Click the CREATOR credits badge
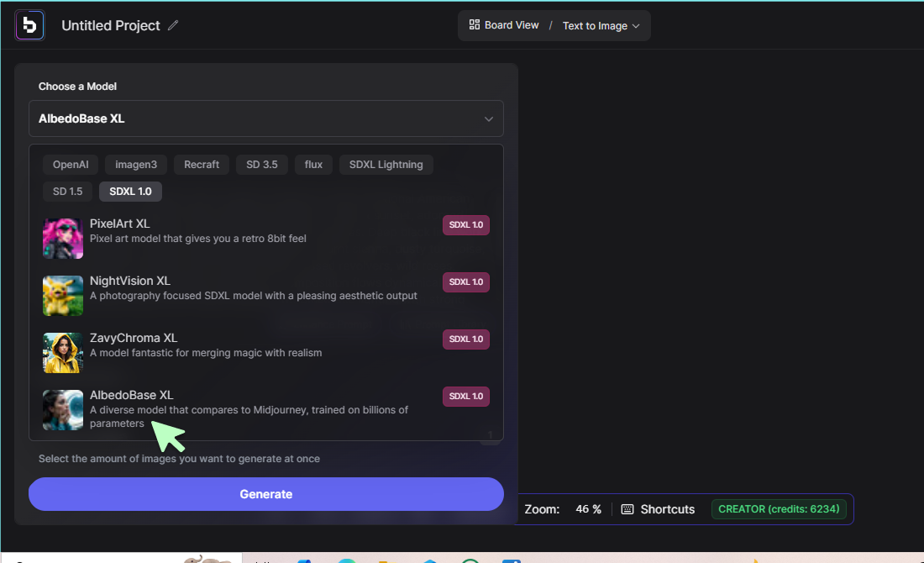The height and width of the screenshot is (563, 924). 779,508
